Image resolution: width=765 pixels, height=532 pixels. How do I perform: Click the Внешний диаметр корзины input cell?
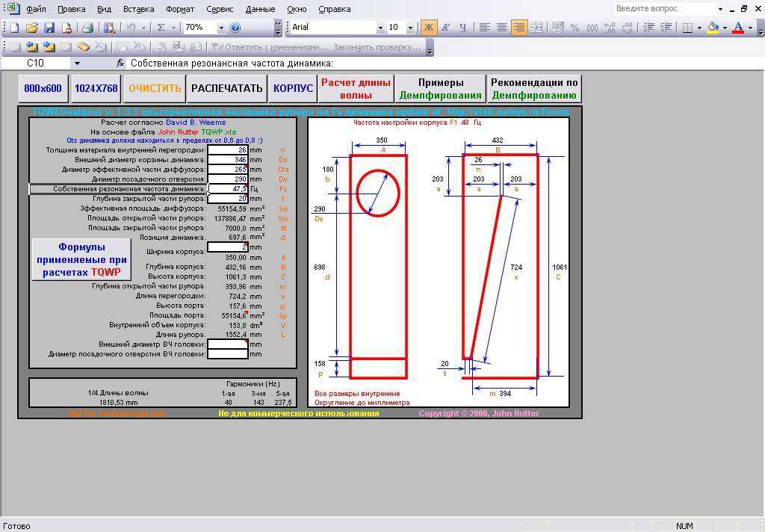click(x=227, y=160)
